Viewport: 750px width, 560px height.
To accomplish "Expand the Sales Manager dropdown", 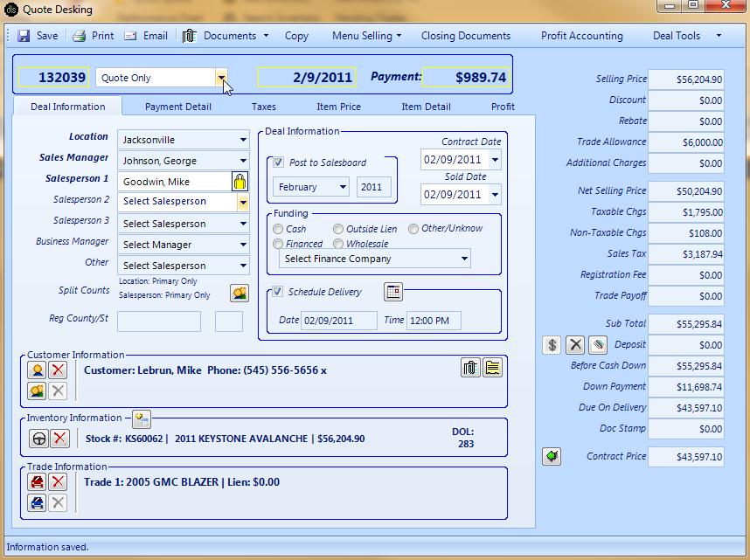I will (243, 161).
